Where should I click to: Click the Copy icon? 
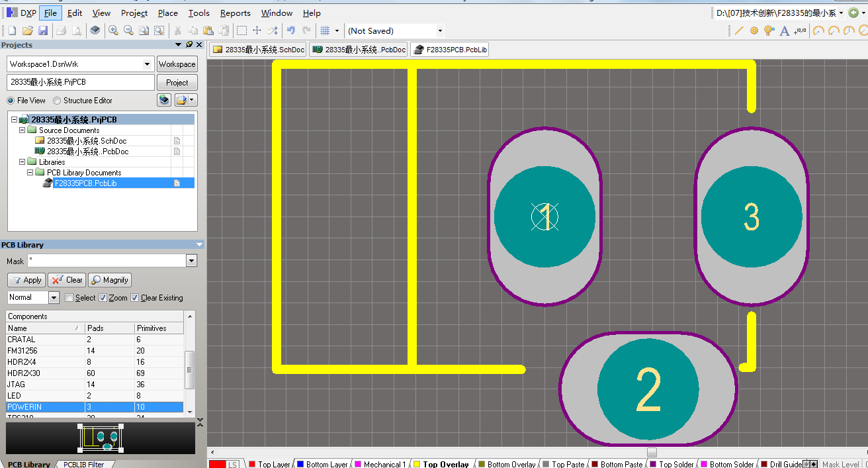pyautogui.click(x=193, y=30)
